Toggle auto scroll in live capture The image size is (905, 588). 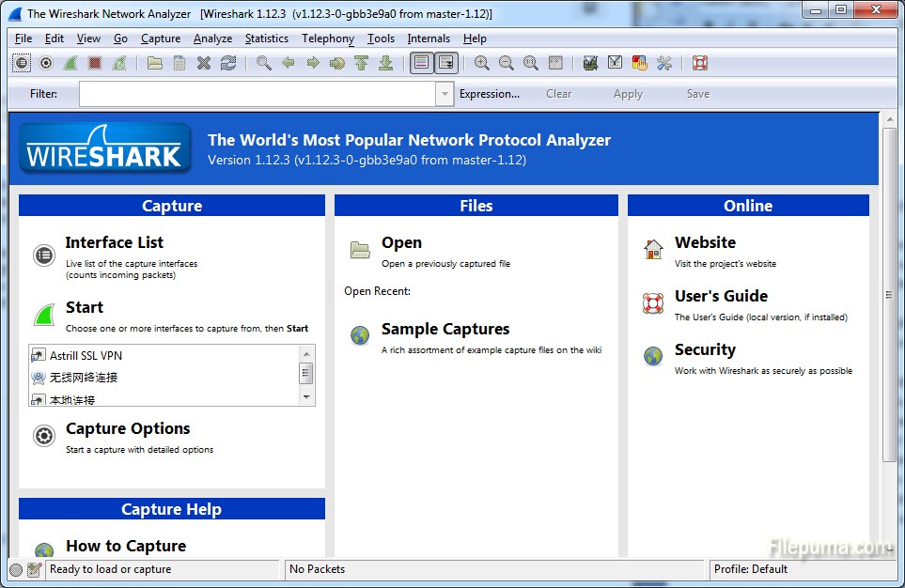tap(445, 63)
